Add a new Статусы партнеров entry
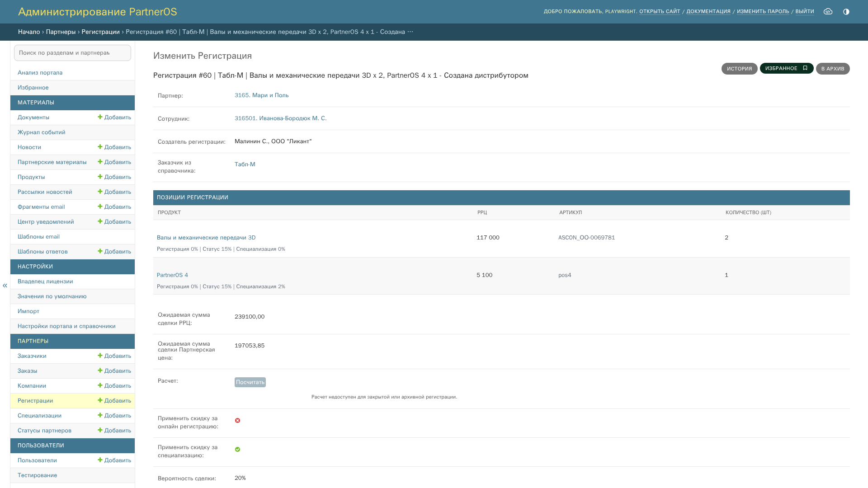The image size is (868, 488). click(x=114, y=431)
